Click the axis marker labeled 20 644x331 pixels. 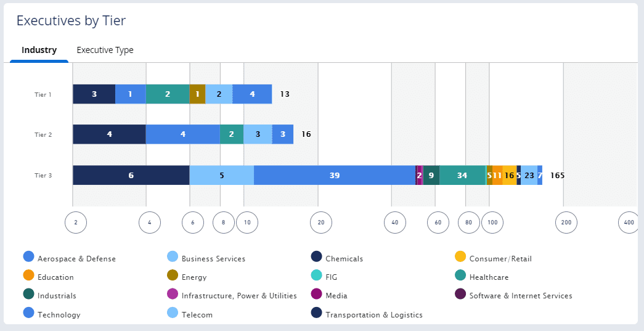click(321, 223)
